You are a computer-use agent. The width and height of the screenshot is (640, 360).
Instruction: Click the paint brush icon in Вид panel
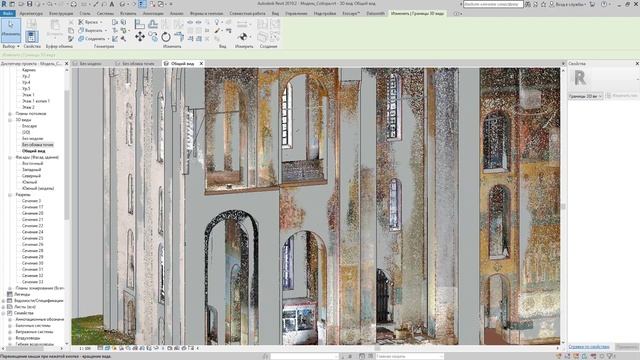(x=218, y=31)
